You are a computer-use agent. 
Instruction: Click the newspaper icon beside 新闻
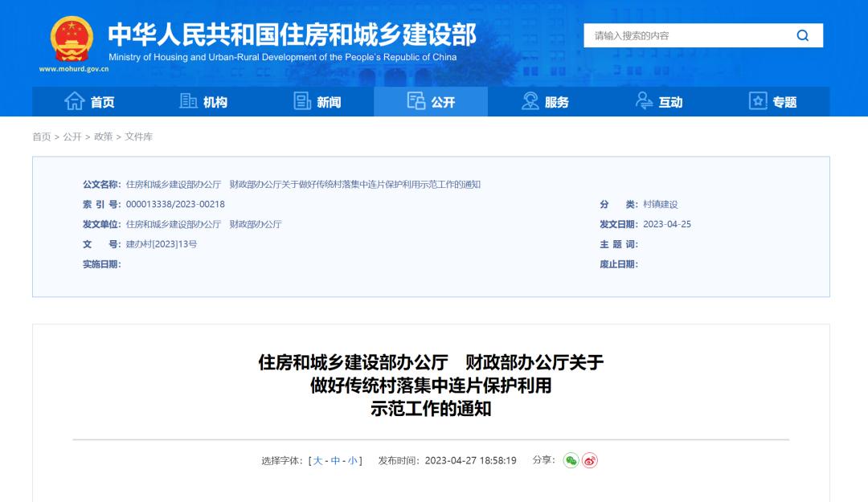click(x=302, y=101)
